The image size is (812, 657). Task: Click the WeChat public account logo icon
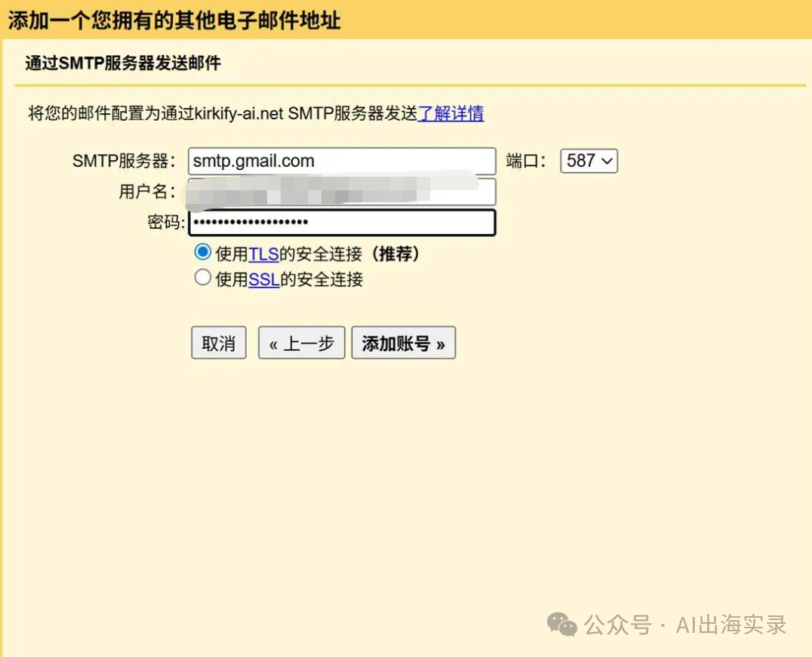pyautogui.click(x=561, y=625)
